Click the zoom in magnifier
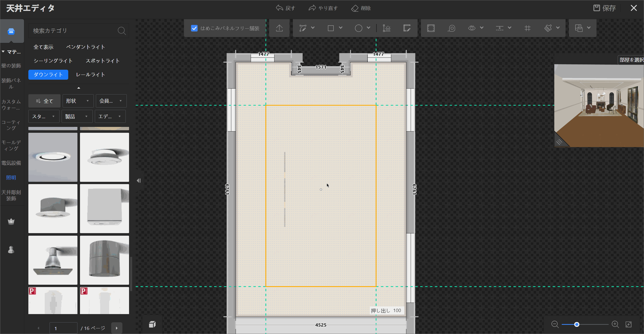 point(615,324)
